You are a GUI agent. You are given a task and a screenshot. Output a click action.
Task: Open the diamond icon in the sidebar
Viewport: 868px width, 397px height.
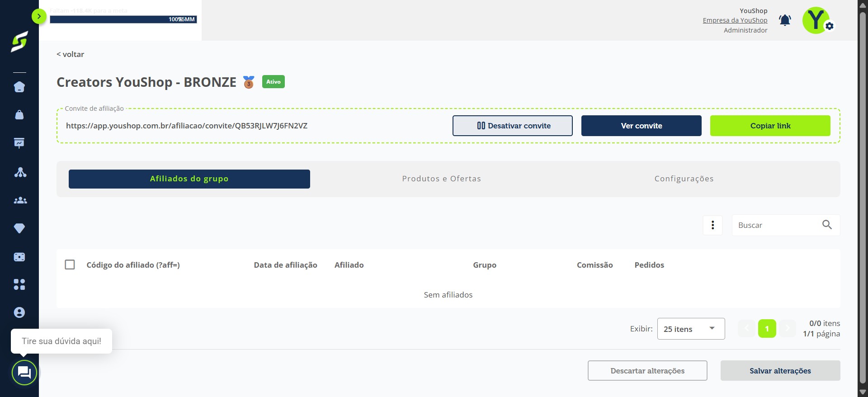click(19, 228)
